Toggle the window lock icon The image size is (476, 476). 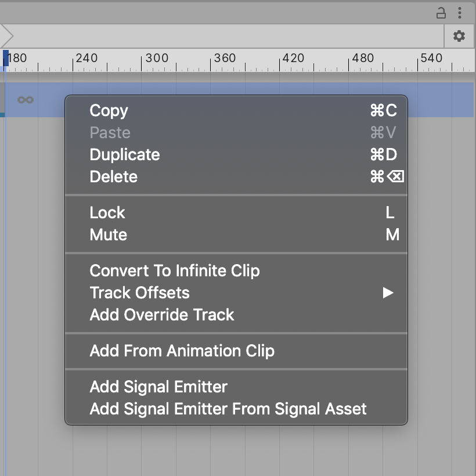pos(441,13)
